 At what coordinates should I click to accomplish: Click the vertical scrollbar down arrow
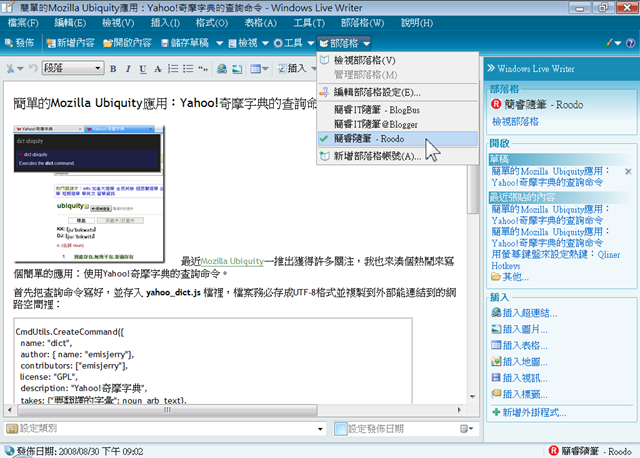[x=473, y=396]
